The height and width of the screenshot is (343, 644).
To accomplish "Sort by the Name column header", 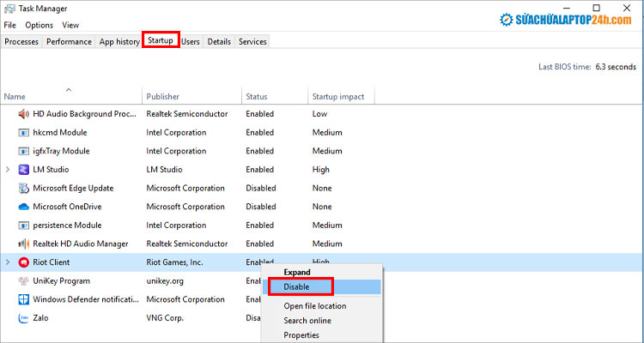I will click(x=15, y=97).
